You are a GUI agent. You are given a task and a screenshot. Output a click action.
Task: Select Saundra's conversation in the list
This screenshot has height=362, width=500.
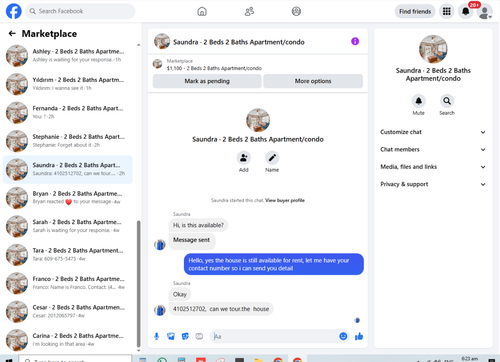point(68,169)
